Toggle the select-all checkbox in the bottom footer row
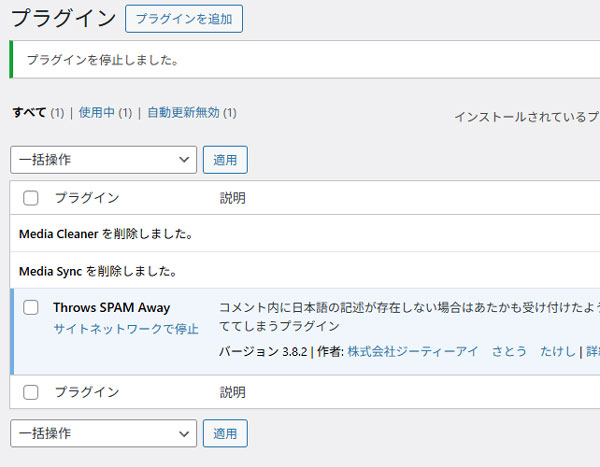The width and height of the screenshot is (600, 467). 31,392
